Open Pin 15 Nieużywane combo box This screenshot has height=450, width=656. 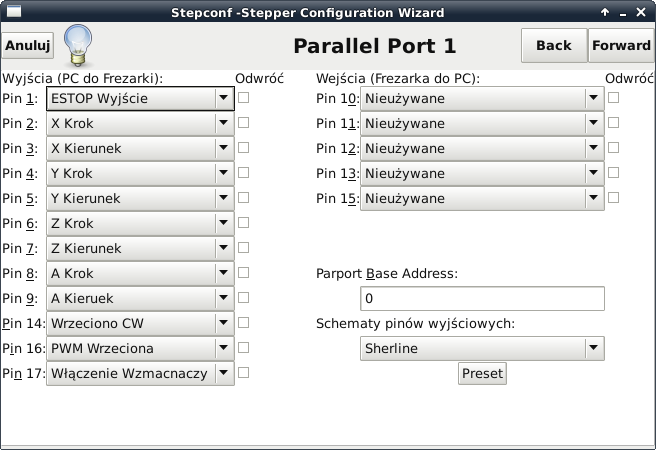[x=482, y=198]
